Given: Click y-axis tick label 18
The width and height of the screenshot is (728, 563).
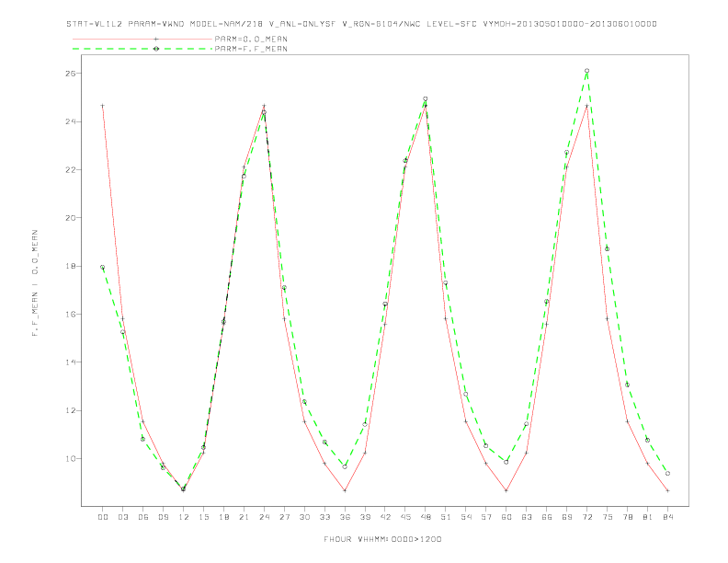Looking at the screenshot, I should pos(71,266).
